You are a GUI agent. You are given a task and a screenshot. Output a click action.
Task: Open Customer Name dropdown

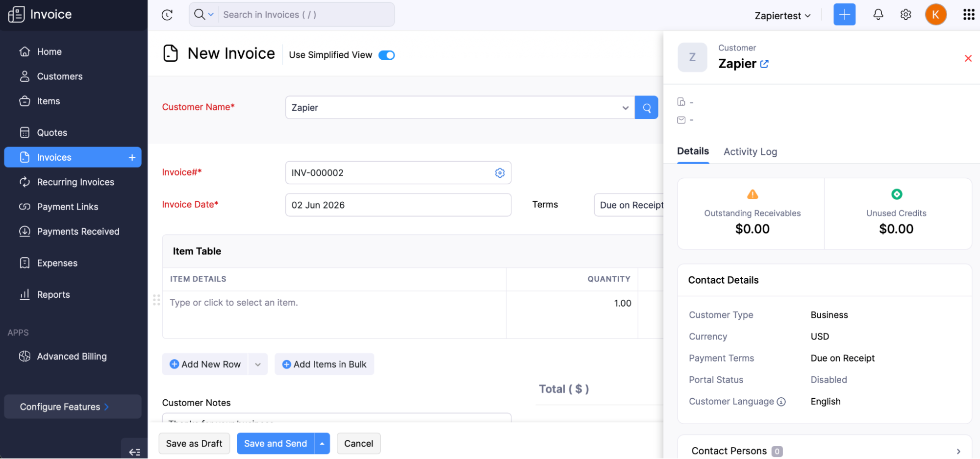point(460,107)
